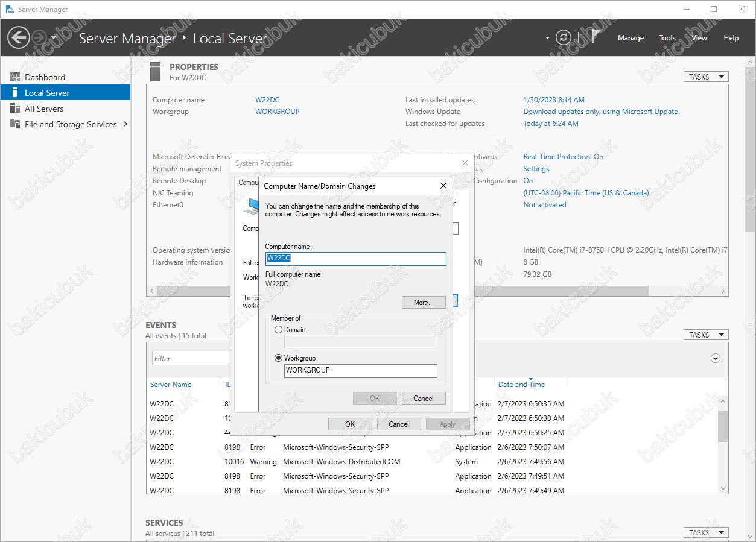This screenshot has width=756, height=542.
Task: Close the System Properties window
Action: point(465,163)
